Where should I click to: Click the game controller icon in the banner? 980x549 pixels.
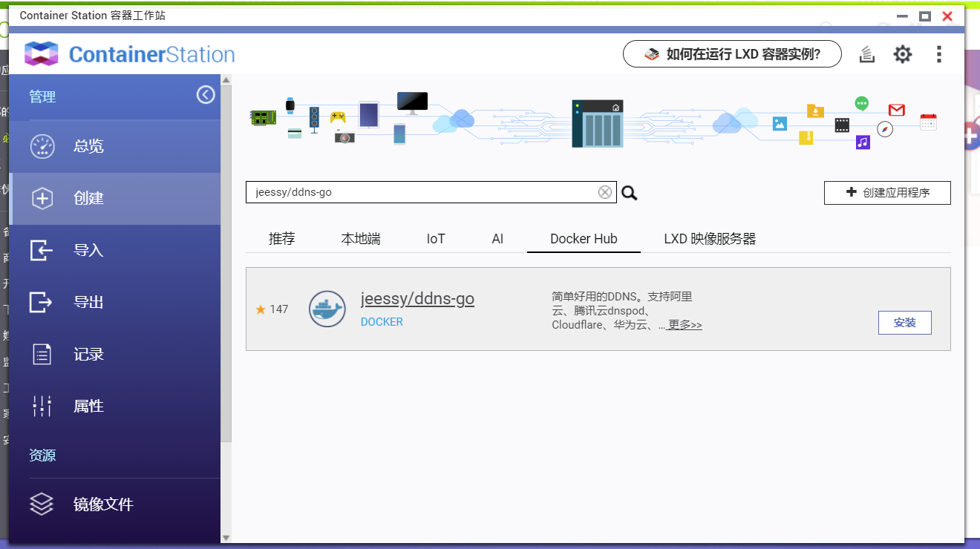[338, 116]
